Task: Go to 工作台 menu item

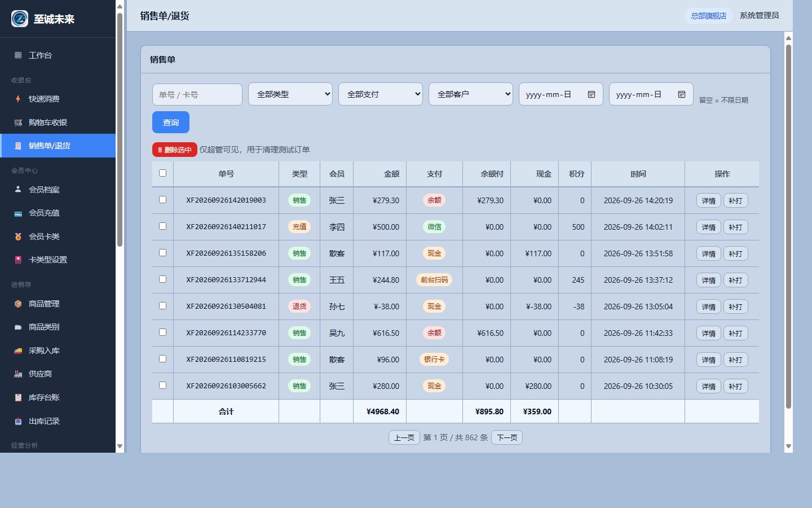Action: (x=58, y=55)
